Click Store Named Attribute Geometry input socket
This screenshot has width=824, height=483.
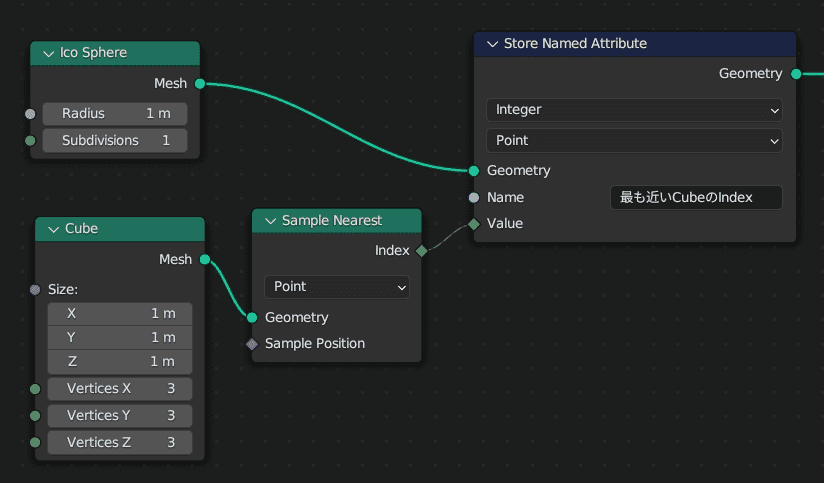click(x=474, y=171)
